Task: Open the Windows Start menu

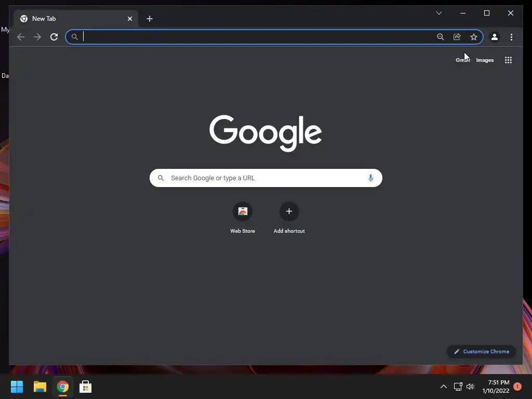Action: pos(17,387)
